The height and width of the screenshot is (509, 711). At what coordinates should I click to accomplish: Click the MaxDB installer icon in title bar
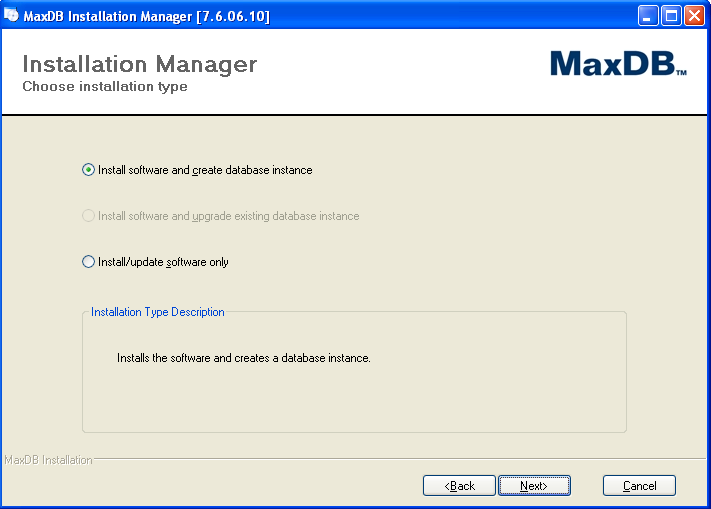(11, 15)
